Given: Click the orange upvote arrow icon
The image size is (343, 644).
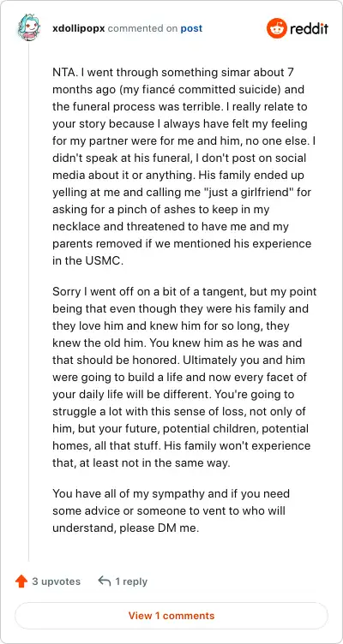Looking at the screenshot, I should click(x=21, y=581).
